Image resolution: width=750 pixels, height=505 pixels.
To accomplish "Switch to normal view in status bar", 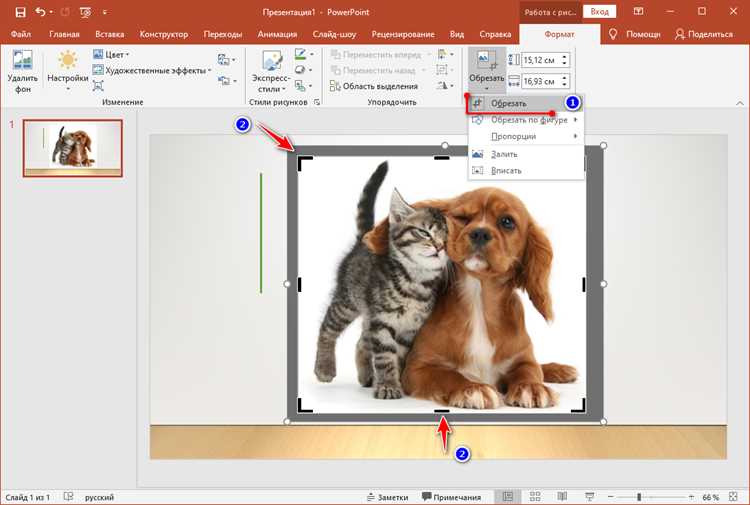I will pos(508,497).
